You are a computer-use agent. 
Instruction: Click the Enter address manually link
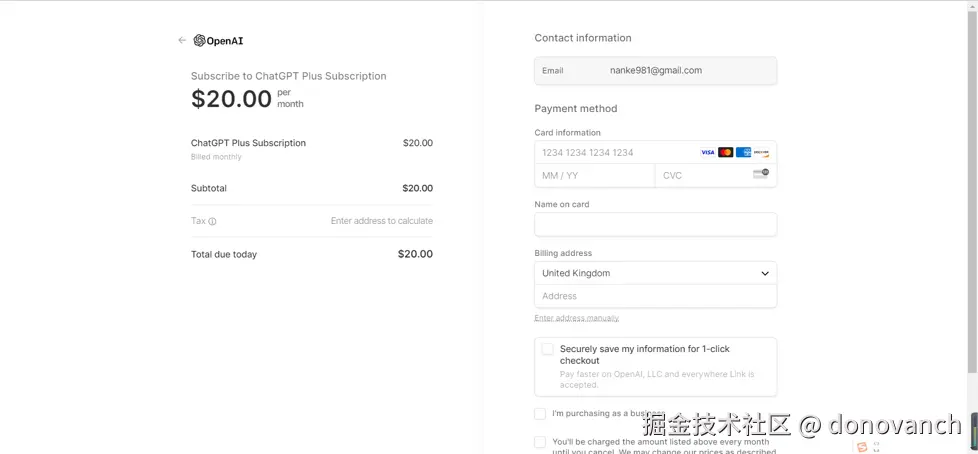tap(577, 318)
